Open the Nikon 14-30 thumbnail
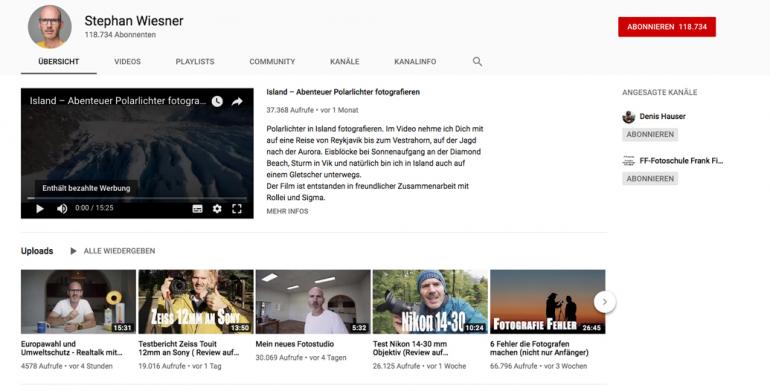Image resolution: width=770 pixels, height=391 pixels. tap(430, 302)
